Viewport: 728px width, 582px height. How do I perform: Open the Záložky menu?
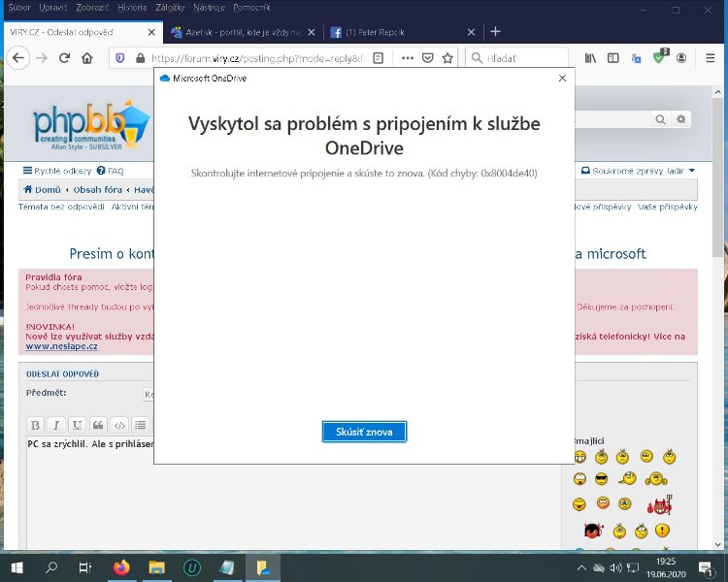tap(170, 8)
